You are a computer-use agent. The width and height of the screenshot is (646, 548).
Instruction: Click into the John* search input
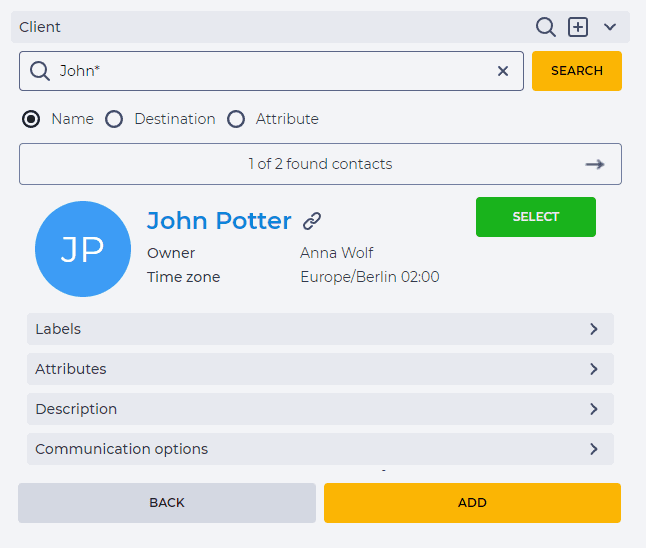click(x=272, y=71)
